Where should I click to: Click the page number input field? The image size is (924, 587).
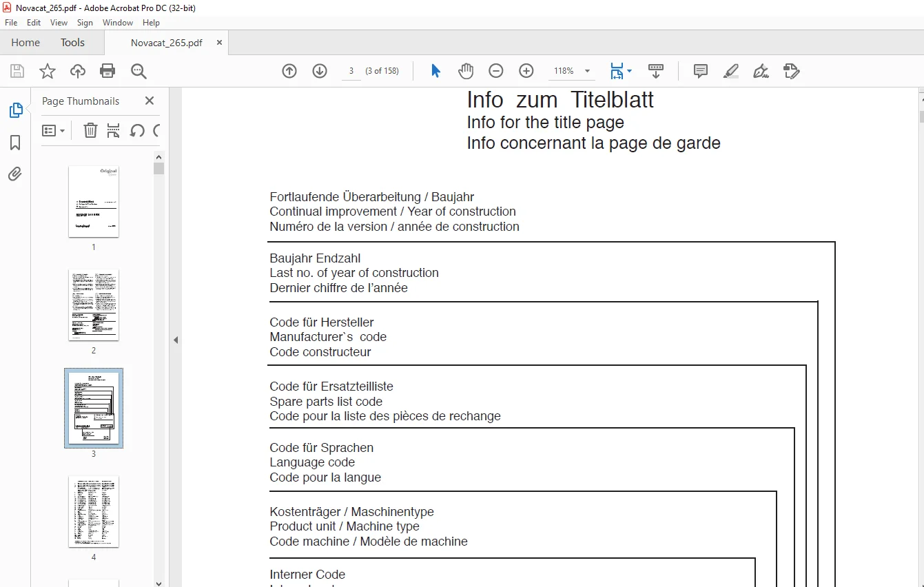[351, 71]
